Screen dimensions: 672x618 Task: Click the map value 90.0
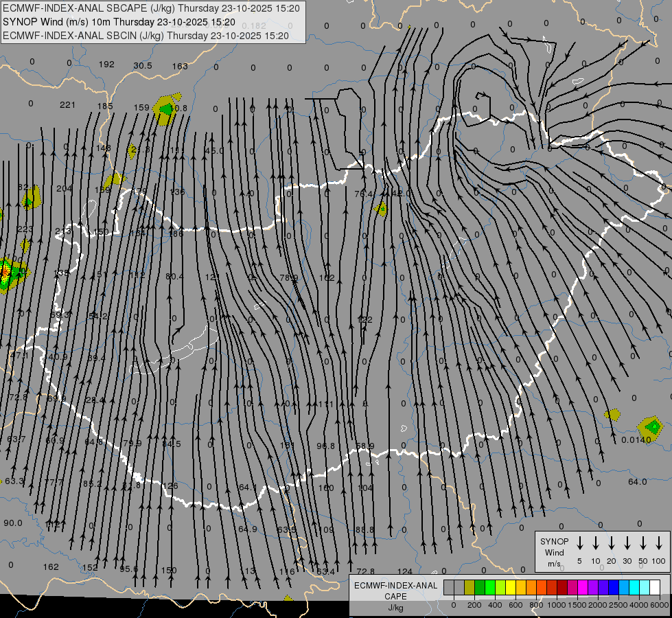(13, 523)
